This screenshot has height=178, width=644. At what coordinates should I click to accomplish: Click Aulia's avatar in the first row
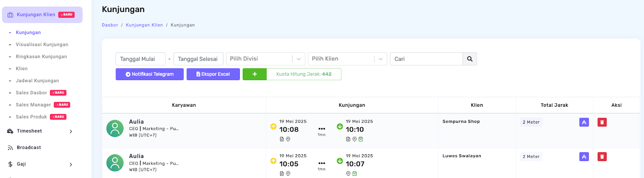point(115,128)
